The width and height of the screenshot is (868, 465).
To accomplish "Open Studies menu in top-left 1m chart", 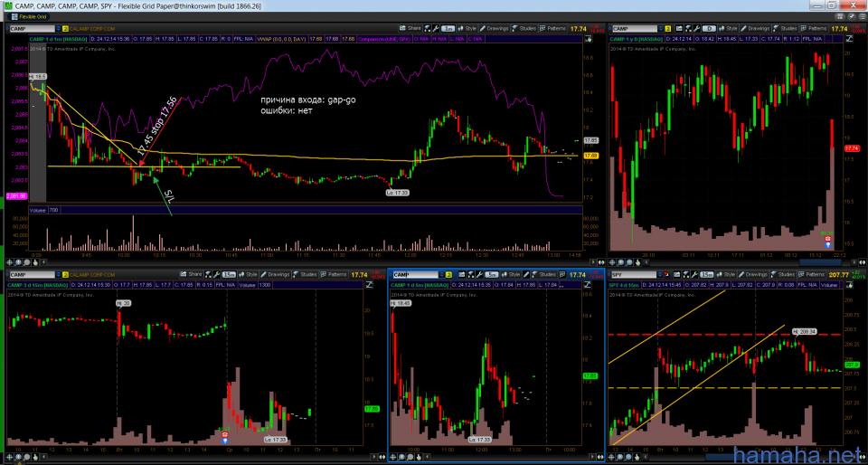I will 524,28.
